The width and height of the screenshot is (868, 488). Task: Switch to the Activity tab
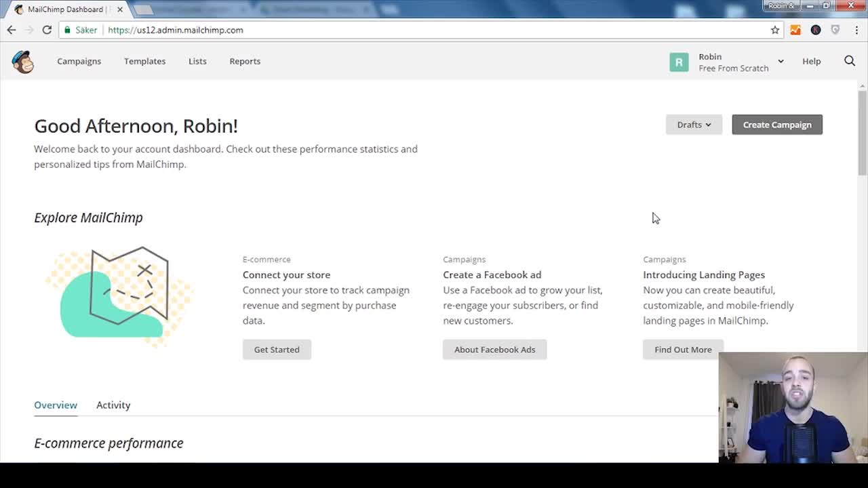113,405
